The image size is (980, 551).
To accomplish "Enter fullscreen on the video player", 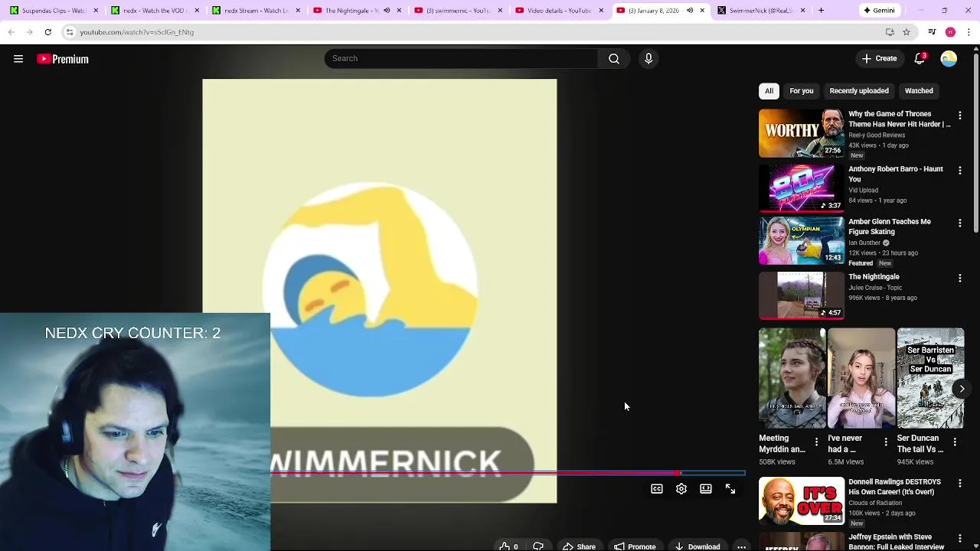I will pos(730,489).
